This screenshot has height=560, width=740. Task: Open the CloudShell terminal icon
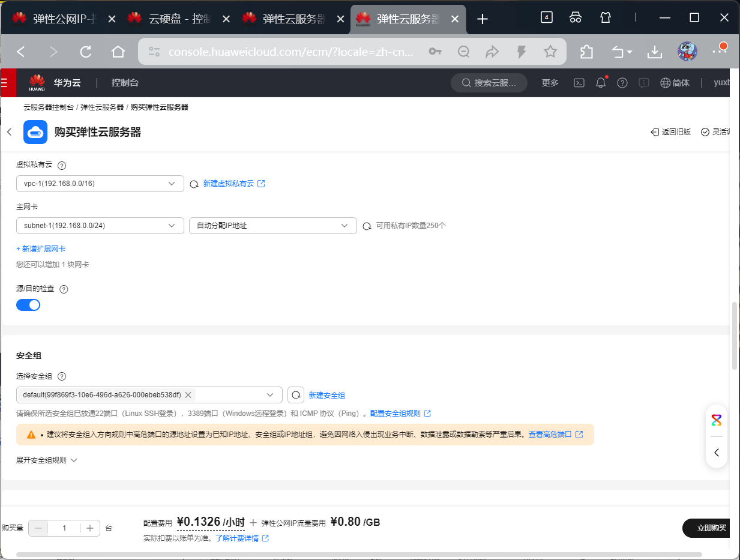(579, 83)
